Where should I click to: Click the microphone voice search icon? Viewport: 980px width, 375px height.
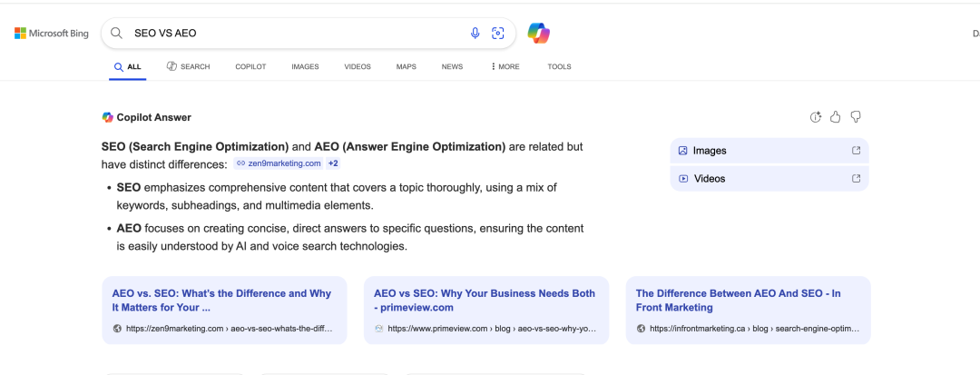coord(475,34)
